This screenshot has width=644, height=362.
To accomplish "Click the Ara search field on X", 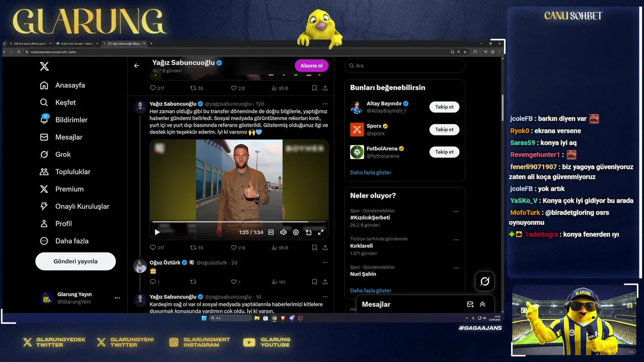I will pyautogui.click(x=405, y=65).
